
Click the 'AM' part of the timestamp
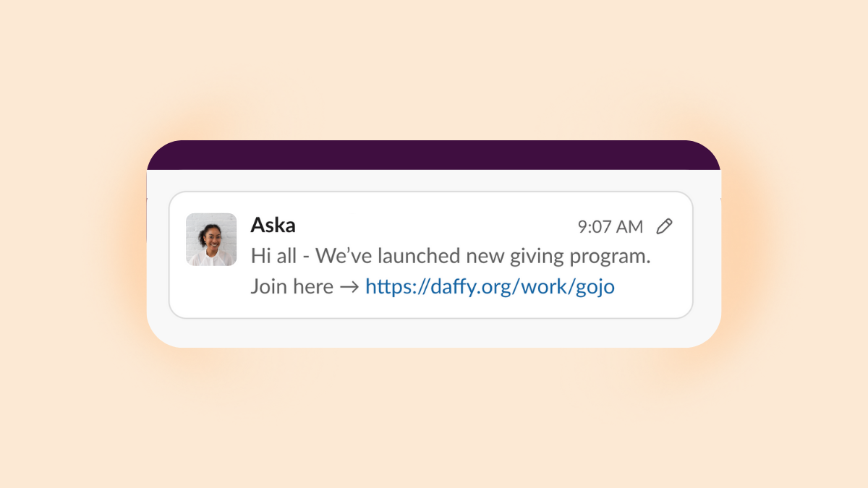click(629, 227)
